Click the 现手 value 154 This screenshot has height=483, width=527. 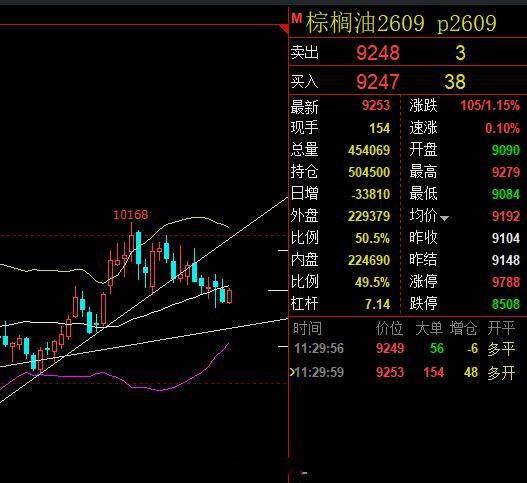380,128
